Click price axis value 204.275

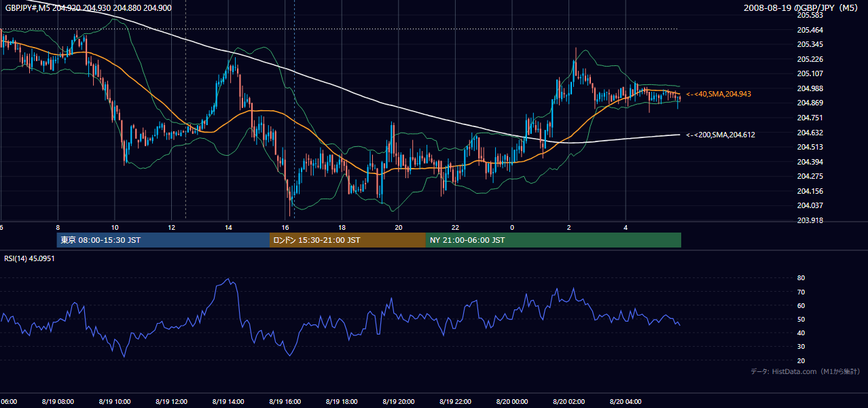[x=810, y=176]
